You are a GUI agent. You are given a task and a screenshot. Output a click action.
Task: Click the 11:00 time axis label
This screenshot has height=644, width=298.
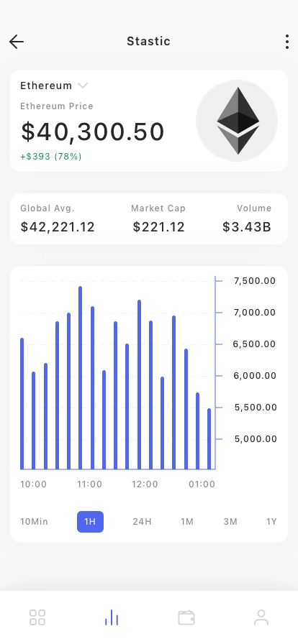coord(90,484)
